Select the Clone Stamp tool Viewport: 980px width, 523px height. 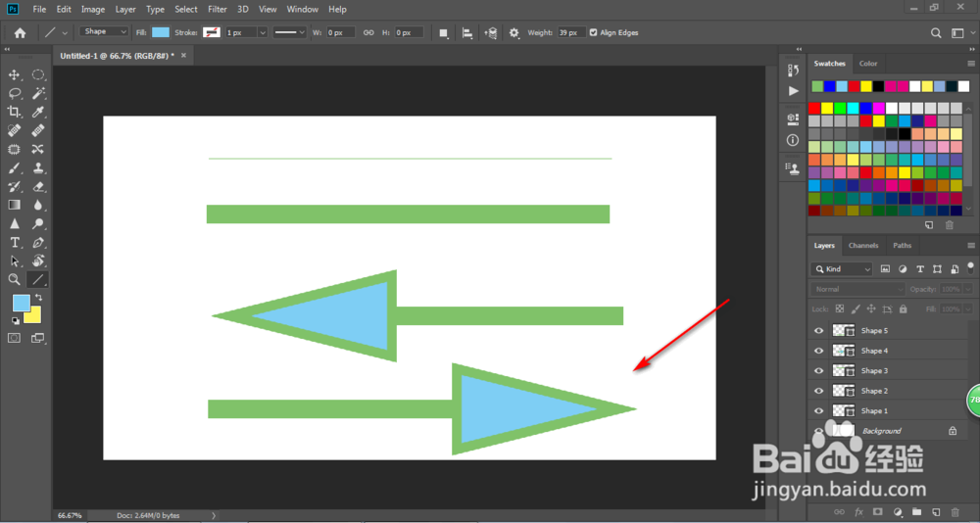pos(38,168)
